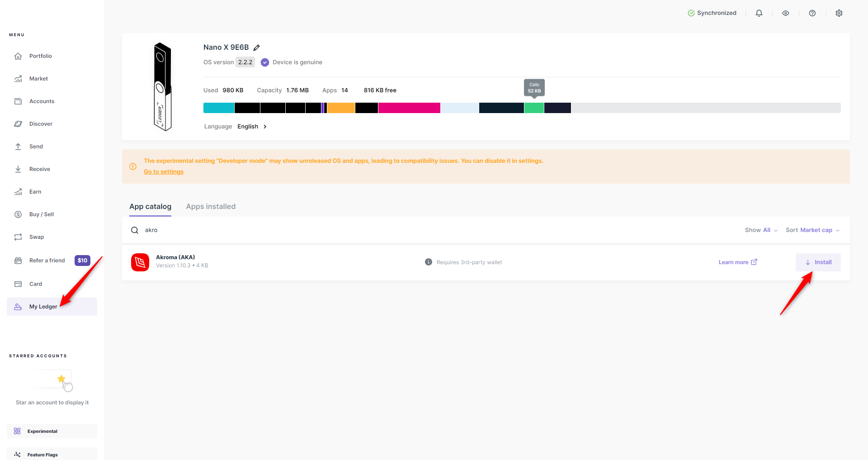This screenshot has height=460, width=868.
Task: Edit device name with pencil icon
Action: [x=257, y=47]
